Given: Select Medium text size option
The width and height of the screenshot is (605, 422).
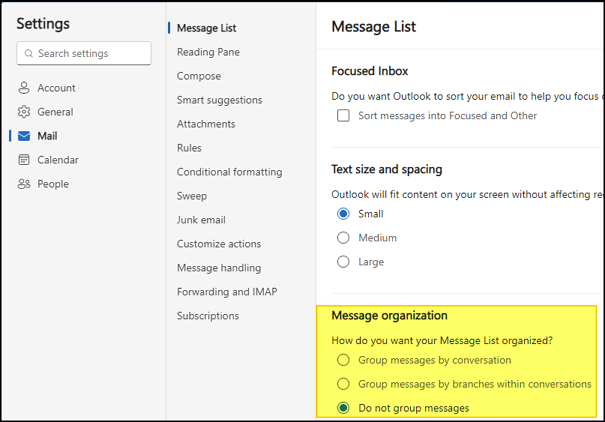Looking at the screenshot, I should click(x=343, y=238).
